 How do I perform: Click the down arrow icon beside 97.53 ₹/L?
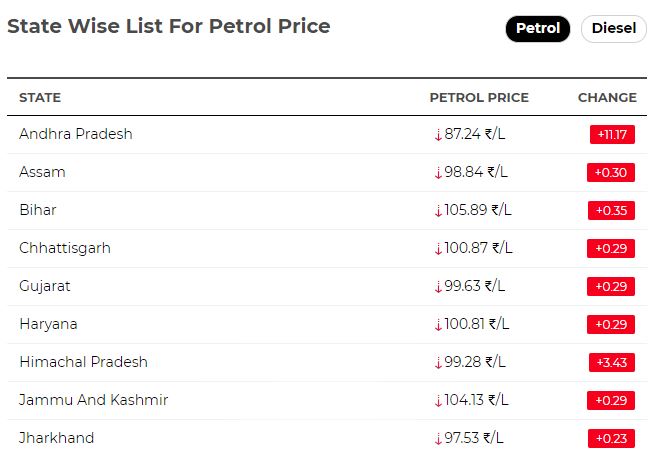tap(438, 439)
